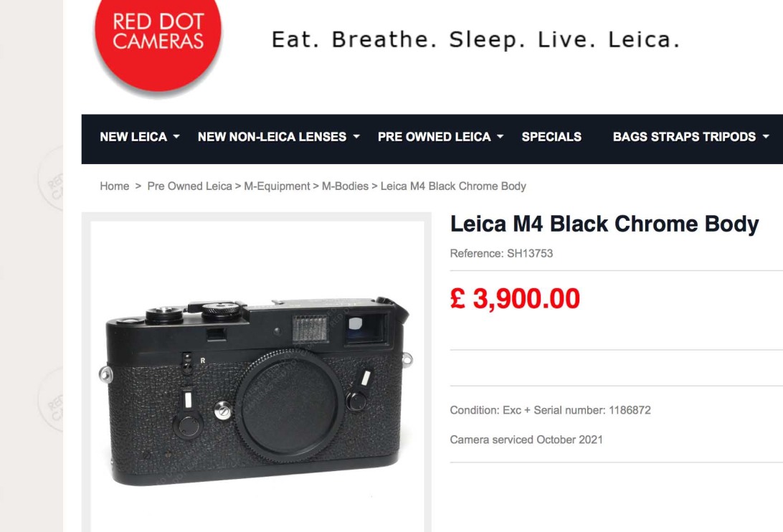Click the £3,900.00 price
The width and height of the screenshot is (783, 532).
(x=515, y=299)
